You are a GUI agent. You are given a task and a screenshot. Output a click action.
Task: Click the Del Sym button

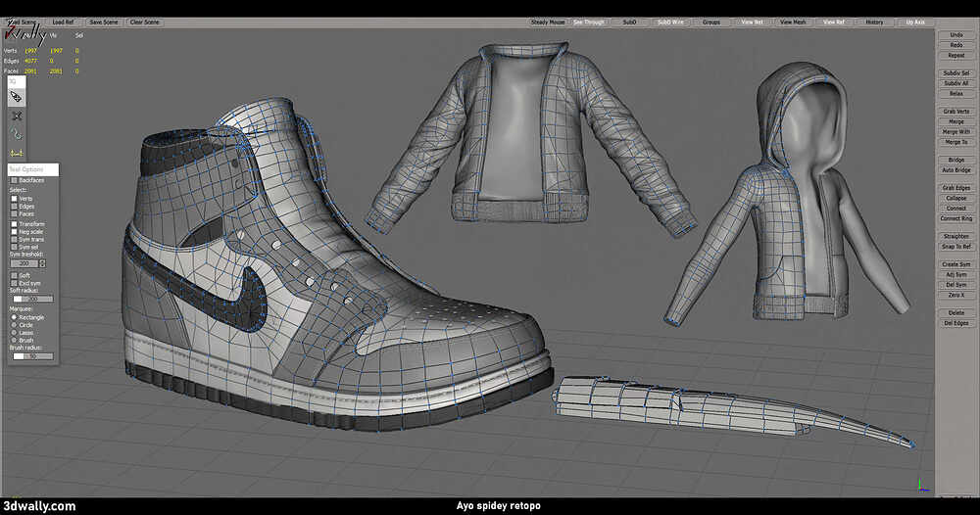pos(956,285)
